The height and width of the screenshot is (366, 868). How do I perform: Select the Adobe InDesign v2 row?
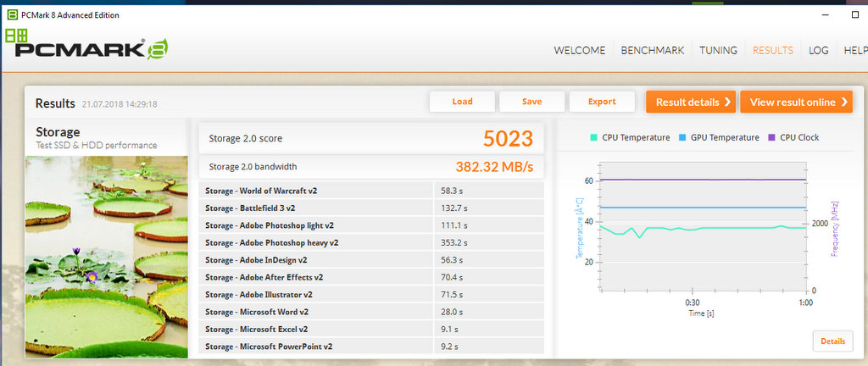click(371, 260)
